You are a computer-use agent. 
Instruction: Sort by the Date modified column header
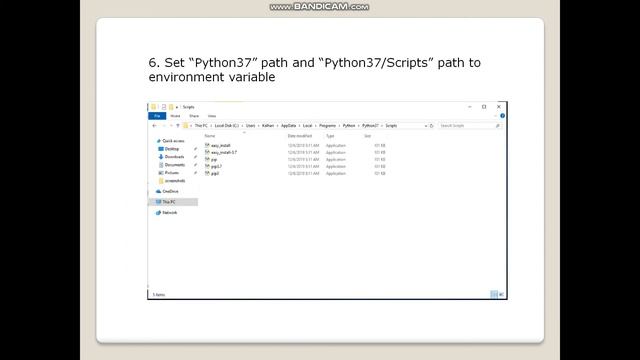300,136
